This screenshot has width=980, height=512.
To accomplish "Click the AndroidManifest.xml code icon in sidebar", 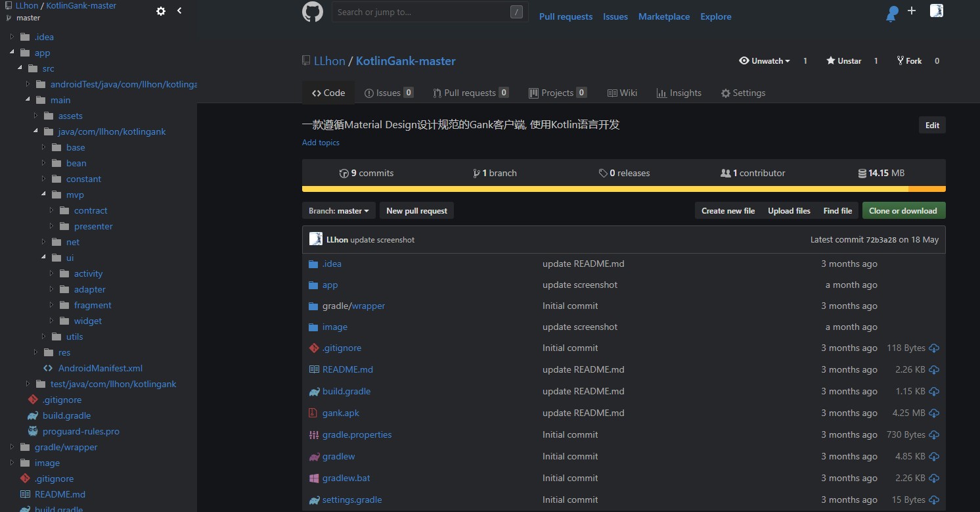I will pos(48,368).
